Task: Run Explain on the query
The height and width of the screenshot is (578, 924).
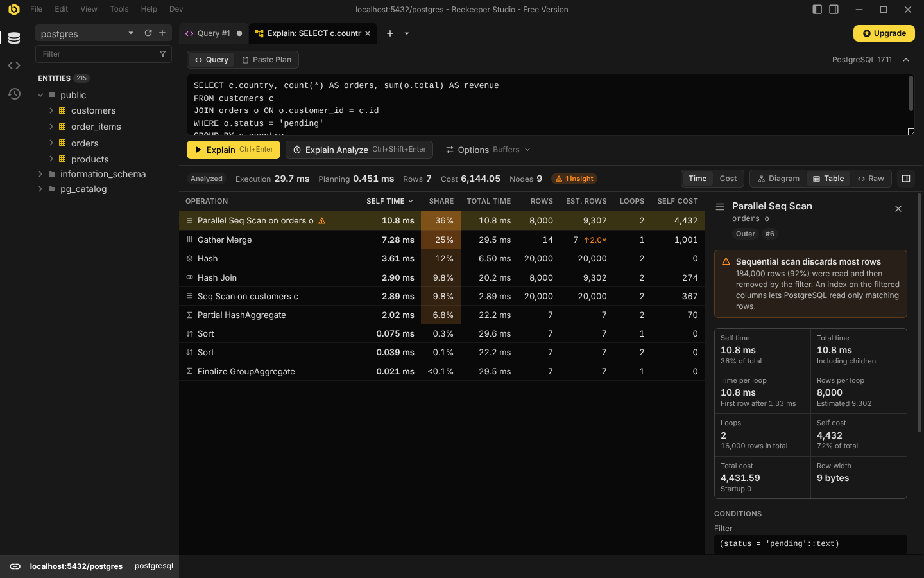Action: [234, 150]
